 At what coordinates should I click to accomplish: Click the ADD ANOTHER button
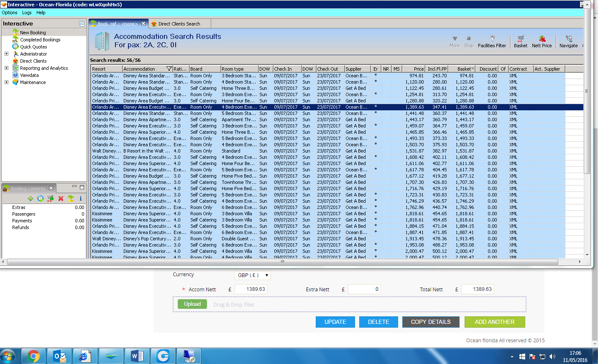click(495, 322)
